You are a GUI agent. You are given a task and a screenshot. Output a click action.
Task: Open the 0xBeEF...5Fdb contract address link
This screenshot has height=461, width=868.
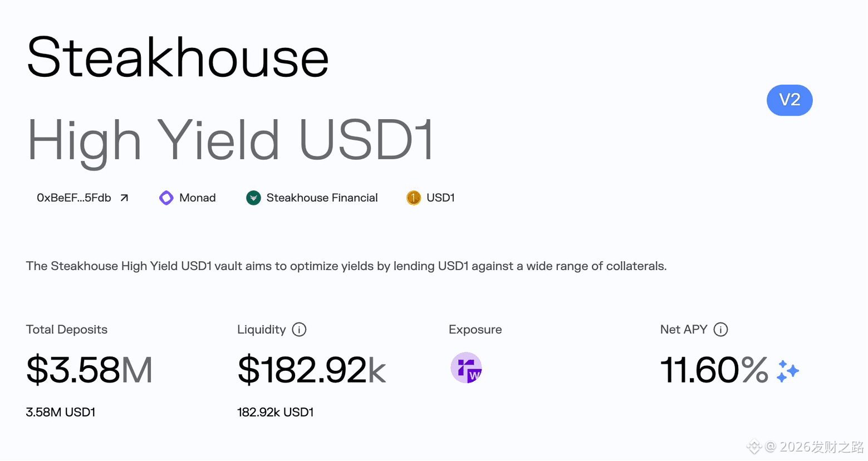pos(74,198)
